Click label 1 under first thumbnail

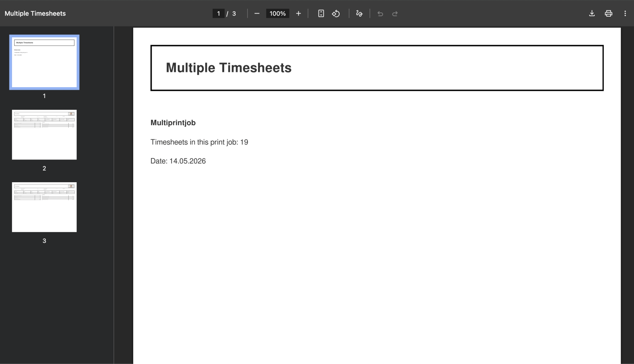click(x=44, y=96)
